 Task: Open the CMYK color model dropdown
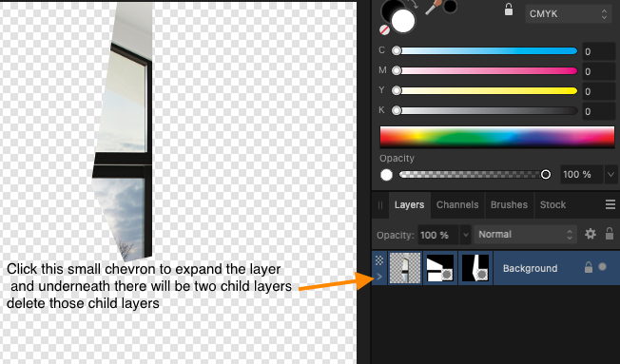(x=569, y=14)
